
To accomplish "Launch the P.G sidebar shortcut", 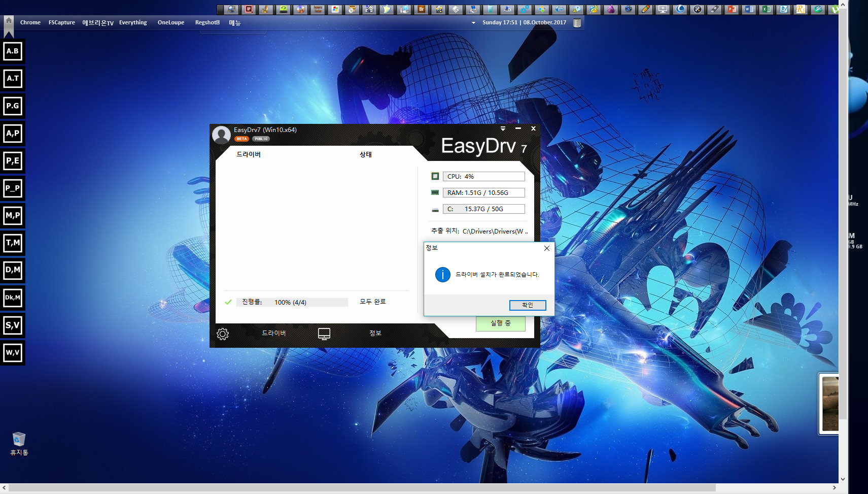I will pos(13,106).
